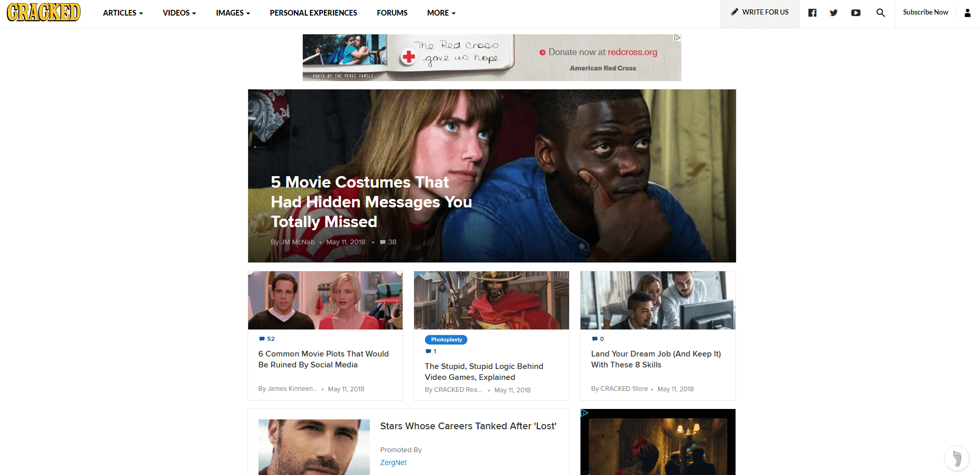Open 'The Stupid, Stupid Logic' article title

(x=484, y=372)
